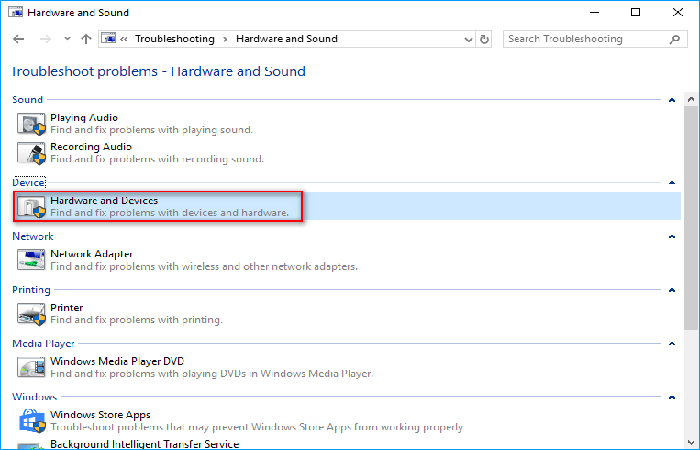Click the window icon in title bar
The image size is (700, 450).
pyautogui.click(x=15, y=12)
